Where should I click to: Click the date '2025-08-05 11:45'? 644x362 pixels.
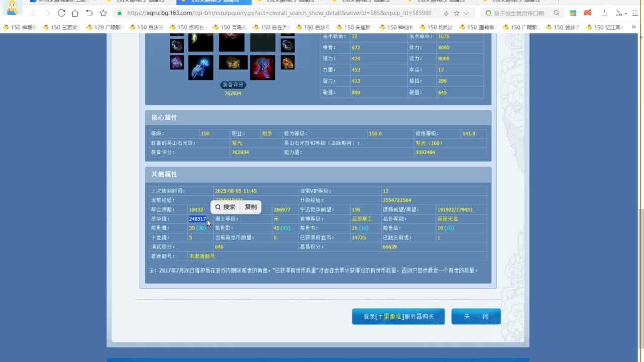(235, 191)
